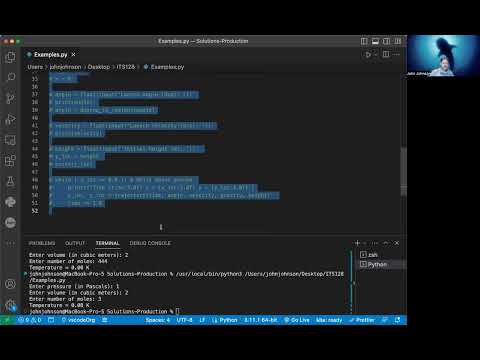The height and width of the screenshot is (360, 480).
Task: Click Users in the breadcrumb path
Action: (35, 67)
